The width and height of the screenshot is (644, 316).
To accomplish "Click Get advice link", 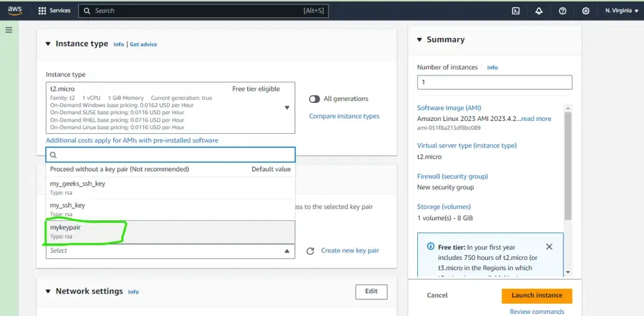I will pyautogui.click(x=144, y=44).
